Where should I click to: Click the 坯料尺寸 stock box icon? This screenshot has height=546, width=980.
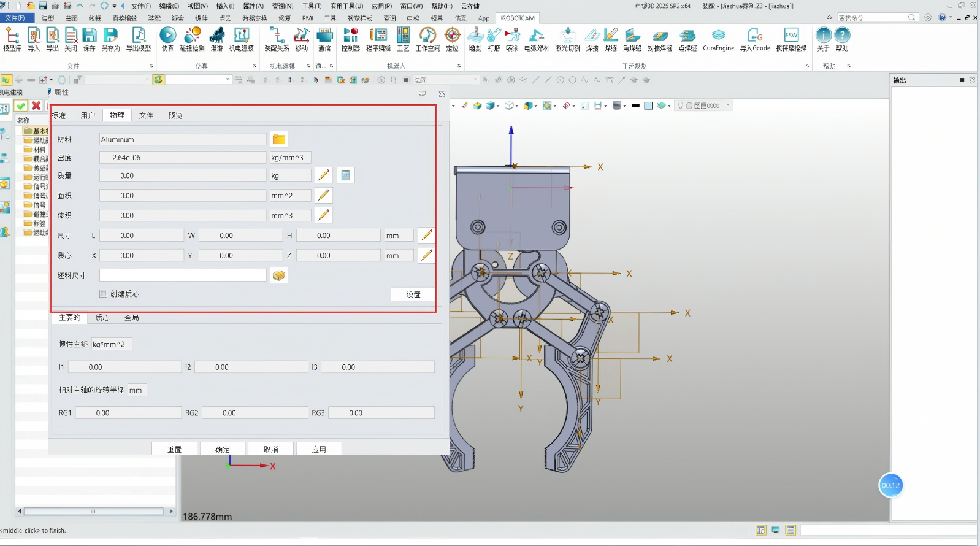(x=279, y=275)
